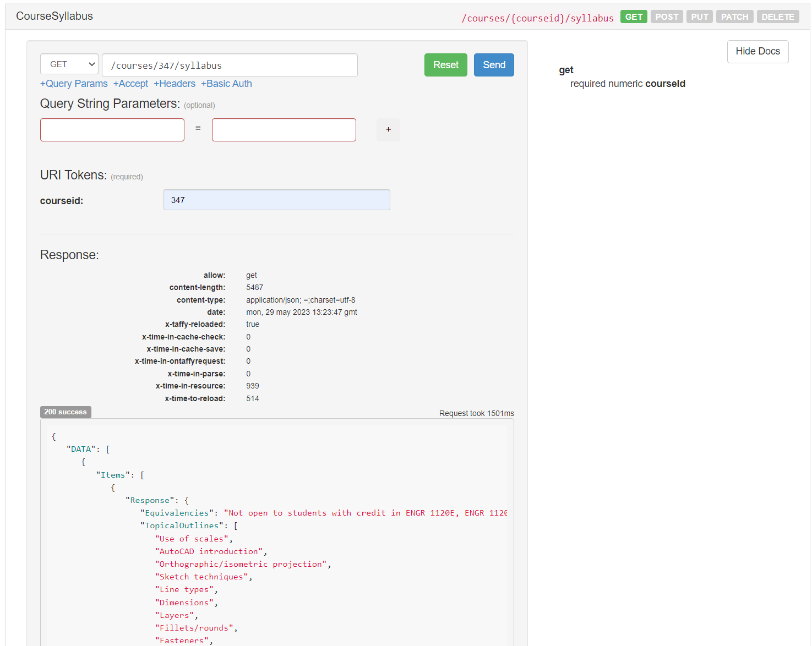Click the courseid token input field
Image resolution: width=812 pixels, height=646 pixels.
(276, 200)
